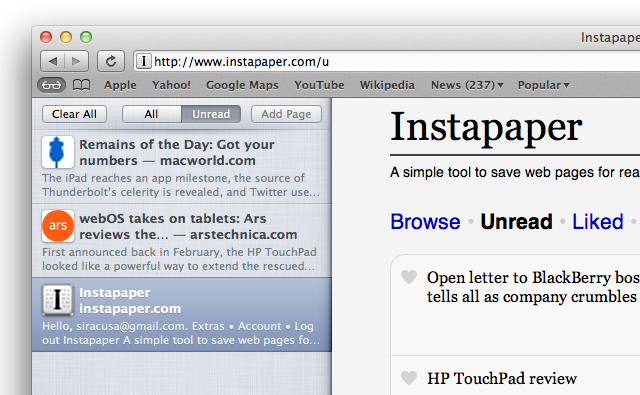Go forward with the right arrow button
Image resolution: width=640 pixels, height=395 pixels.
76,61
